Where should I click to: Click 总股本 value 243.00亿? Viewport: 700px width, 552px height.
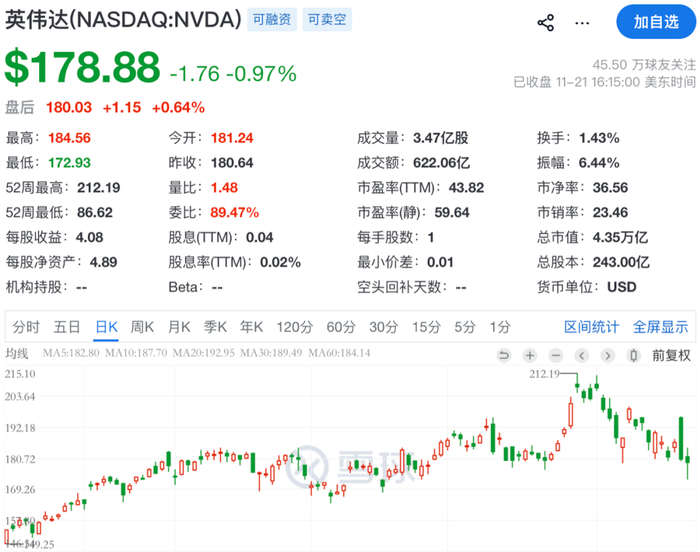(x=621, y=262)
